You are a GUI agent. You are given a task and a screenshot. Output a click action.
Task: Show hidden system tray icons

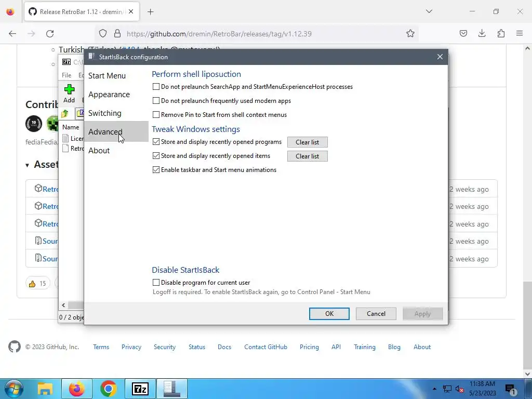[434, 389]
